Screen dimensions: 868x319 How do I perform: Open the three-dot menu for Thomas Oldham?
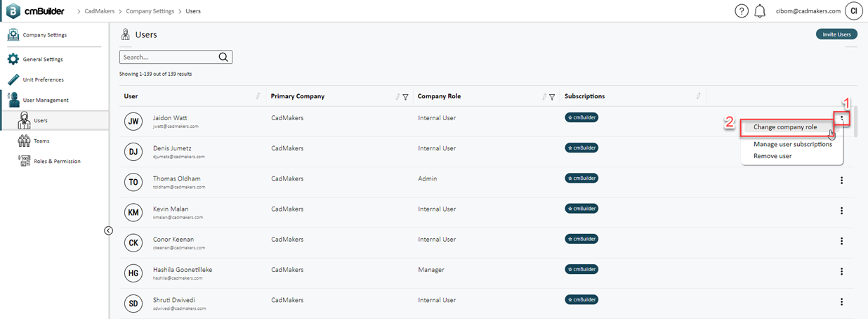pos(841,181)
